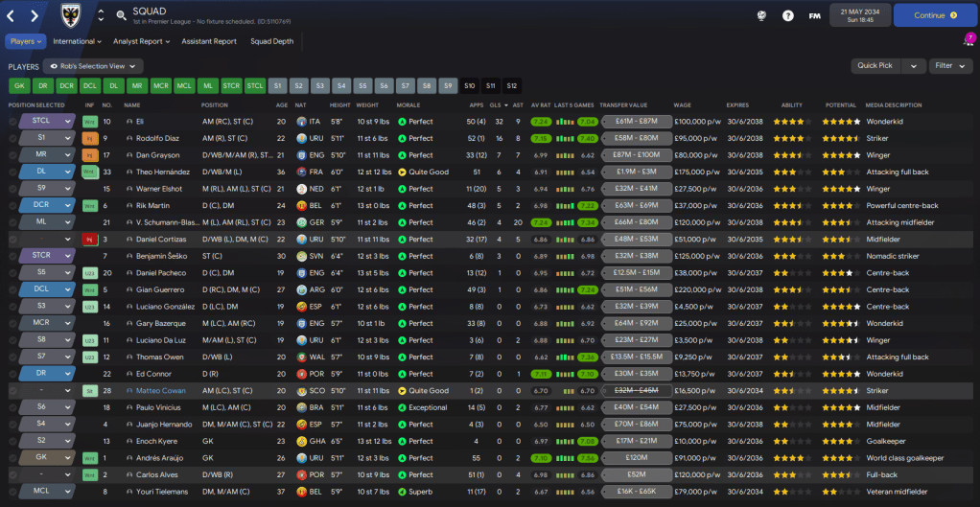Open the help question mark icon

point(788,15)
